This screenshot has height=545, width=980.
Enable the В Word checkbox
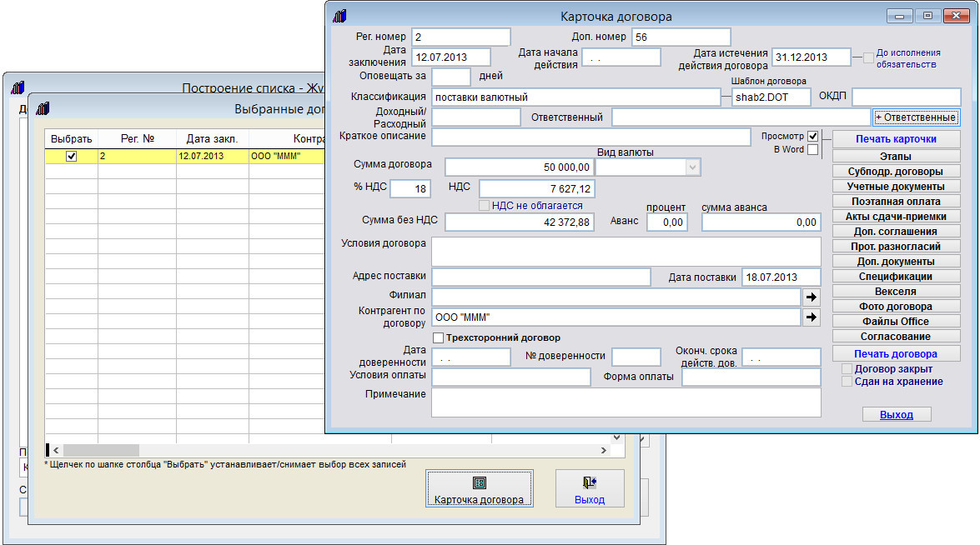pyautogui.click(x=813, y=150)
